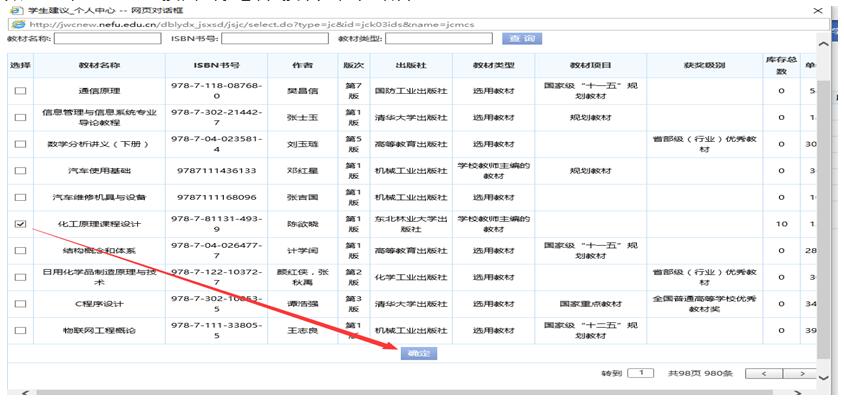Check the box for 通信原理
The image size is (844, 410).
[20, 92]
